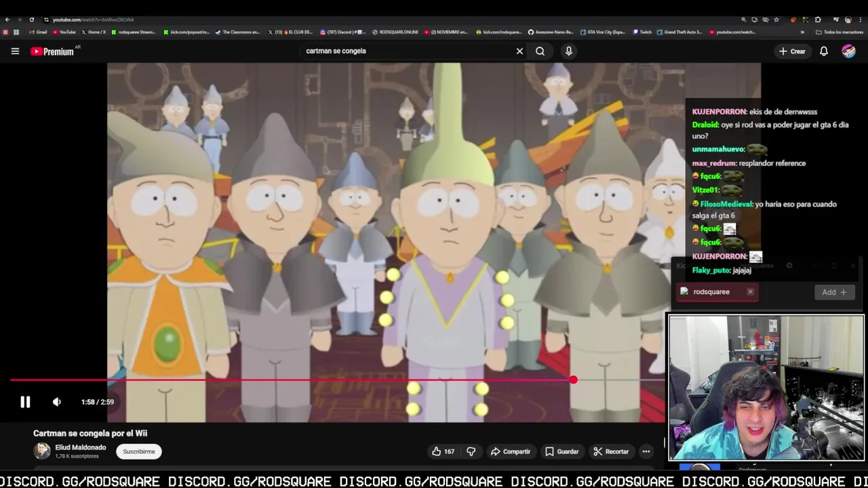Share the video via Compartir

(511, 451)
